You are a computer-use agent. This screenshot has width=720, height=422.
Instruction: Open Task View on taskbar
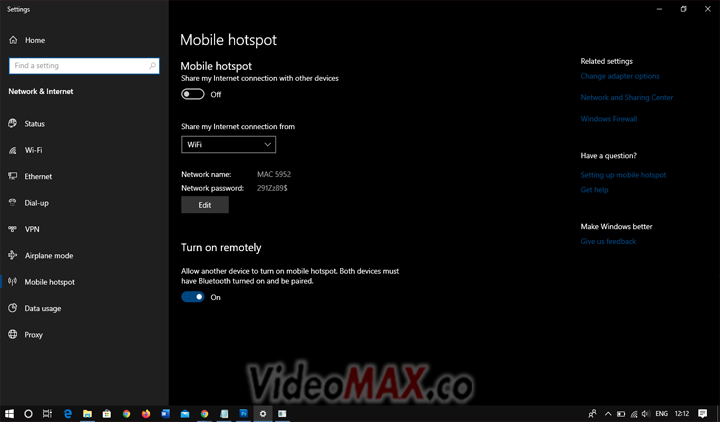click(x=47, y=414)
